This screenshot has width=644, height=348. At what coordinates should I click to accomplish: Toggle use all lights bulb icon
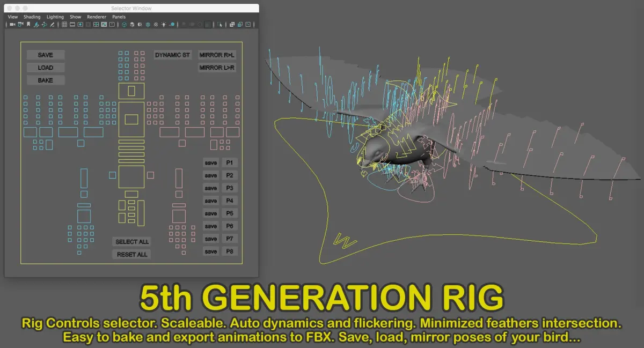[164, 24]
